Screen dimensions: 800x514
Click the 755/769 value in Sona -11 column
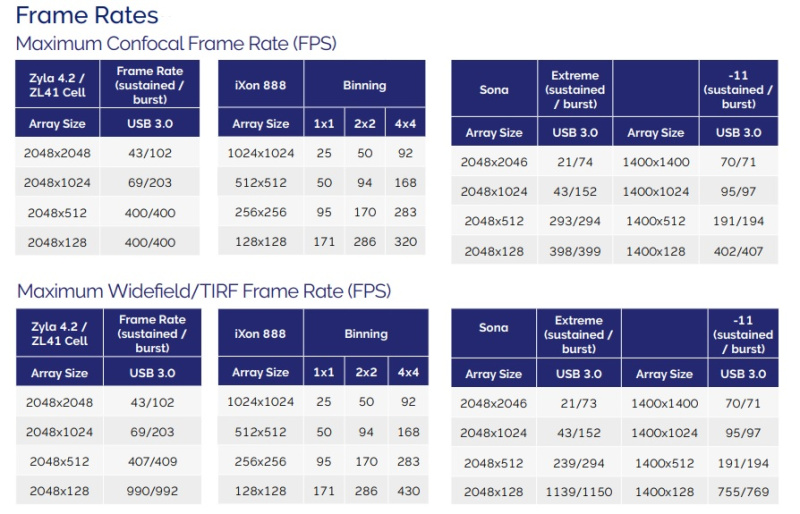[x=740, y=493]
